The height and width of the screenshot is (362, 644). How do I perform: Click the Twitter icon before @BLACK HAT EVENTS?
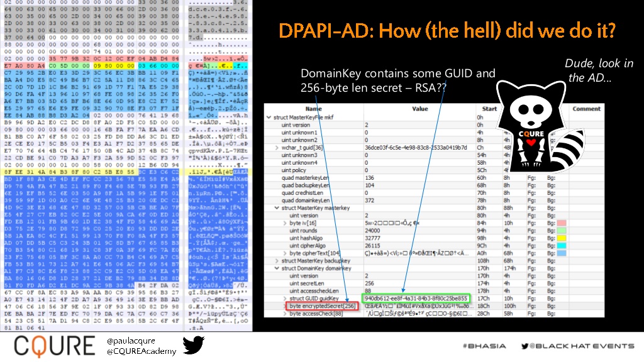[525, 346]
